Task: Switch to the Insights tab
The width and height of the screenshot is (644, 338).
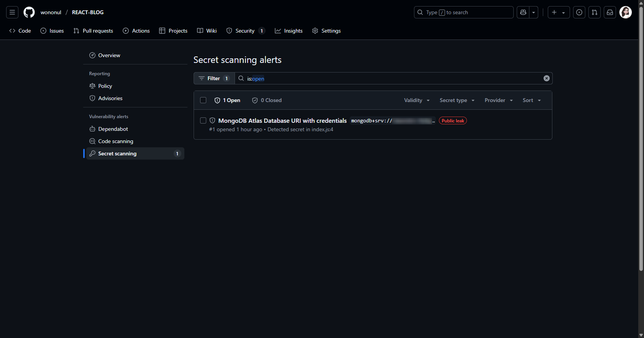Action: (x=289, y=31)
